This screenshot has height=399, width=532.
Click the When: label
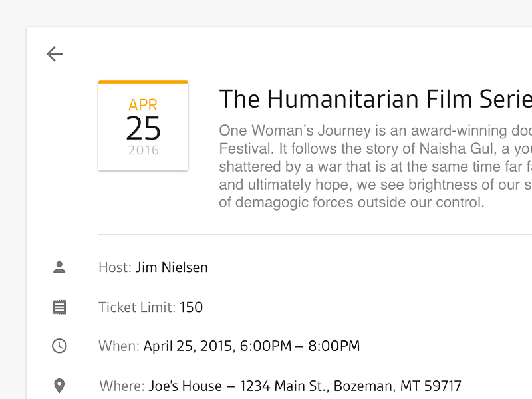(x=119, y=346)
